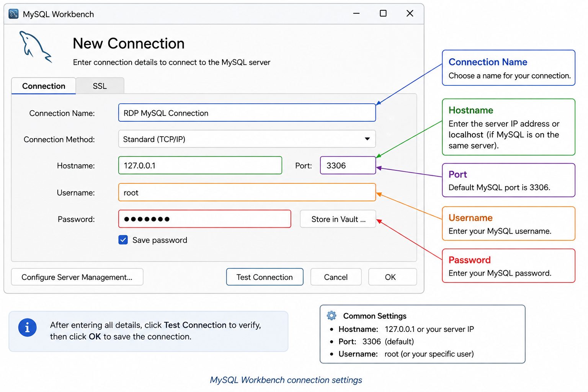Click "Enter your MySQL username." text
The image size is (588, 392).
500,231
